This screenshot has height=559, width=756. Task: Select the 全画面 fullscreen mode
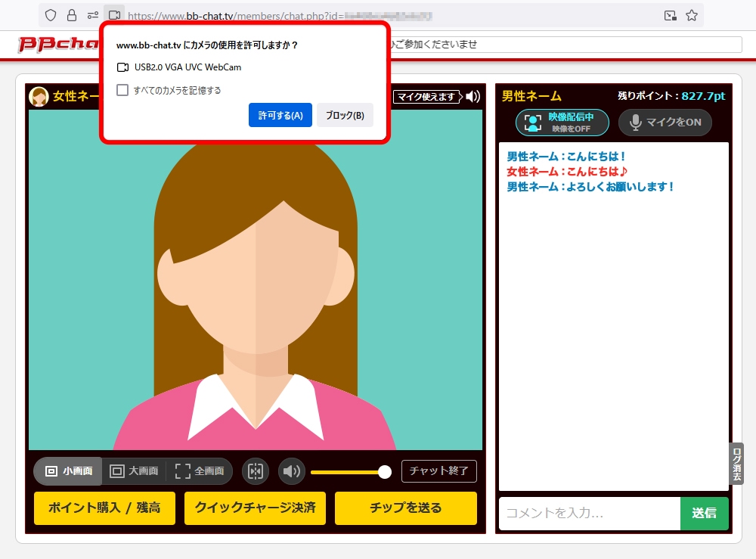click(x=199, y=470)
